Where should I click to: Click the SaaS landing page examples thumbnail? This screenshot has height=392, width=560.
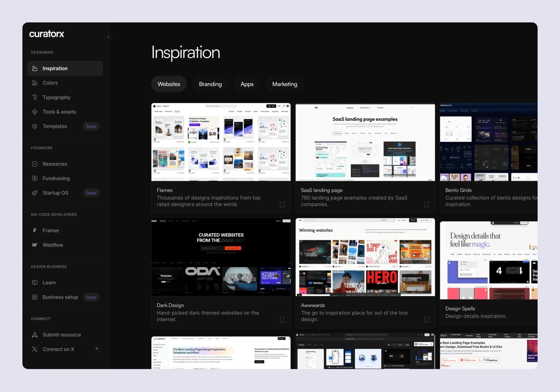click(x=365, y=142)
